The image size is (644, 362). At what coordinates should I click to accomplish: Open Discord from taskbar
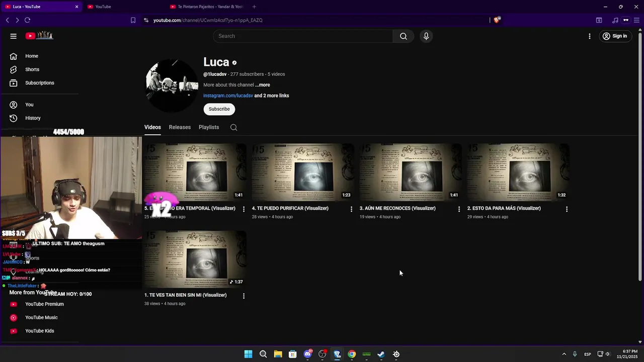[x=307, y=354]
